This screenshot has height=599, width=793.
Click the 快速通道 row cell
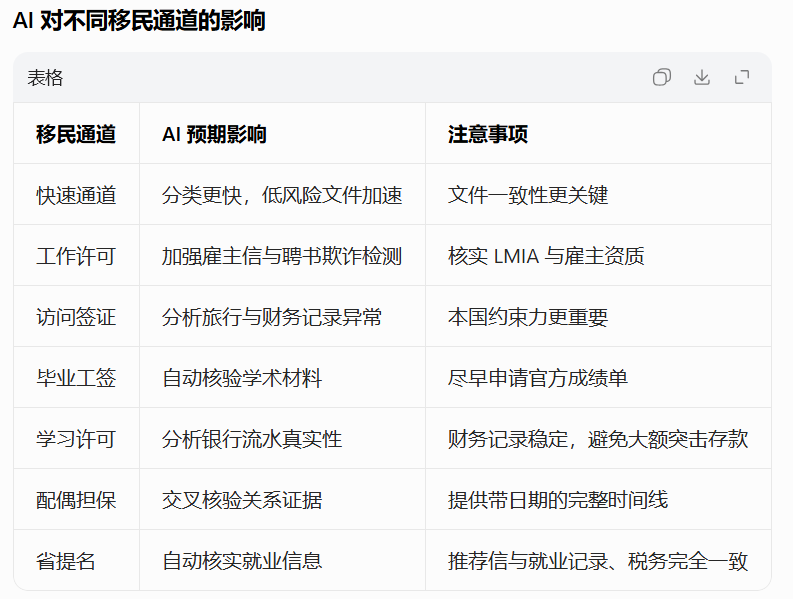pos(76,195)
